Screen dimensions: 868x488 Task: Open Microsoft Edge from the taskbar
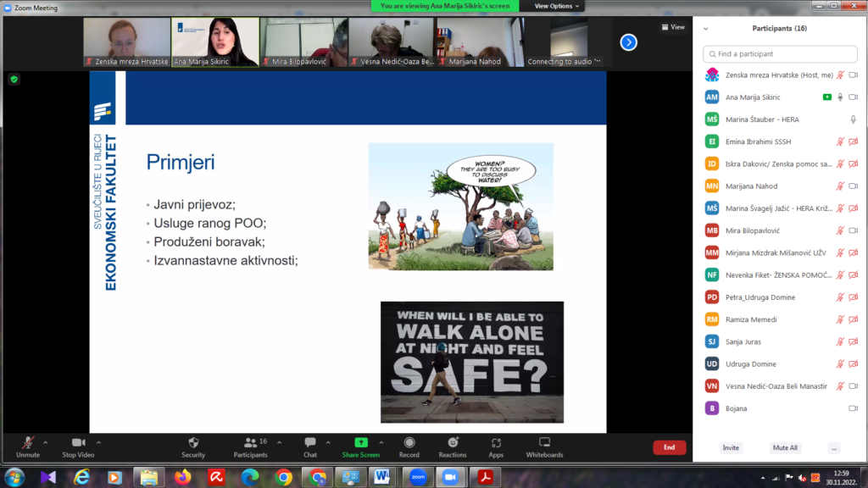point(250,477)
